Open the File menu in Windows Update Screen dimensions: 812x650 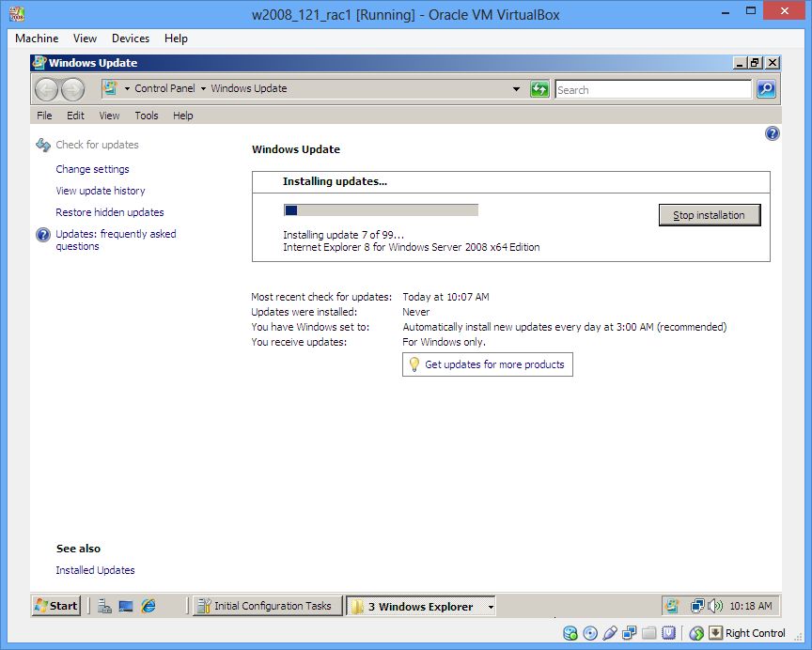[44, 116]
